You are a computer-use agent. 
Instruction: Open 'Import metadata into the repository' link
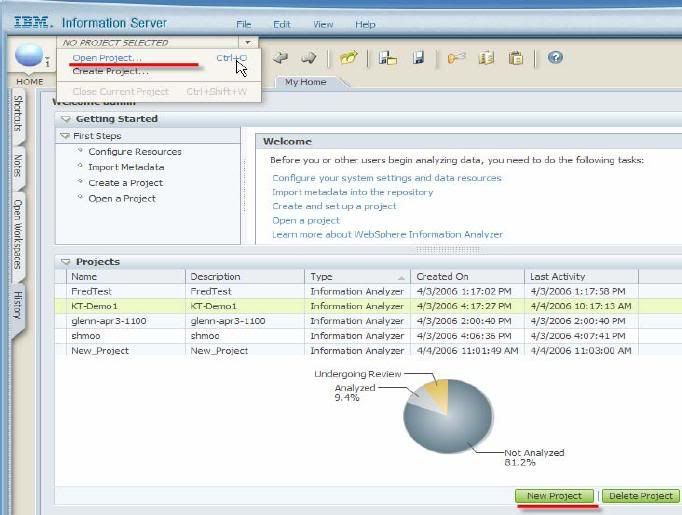click(x=352, y=192)
